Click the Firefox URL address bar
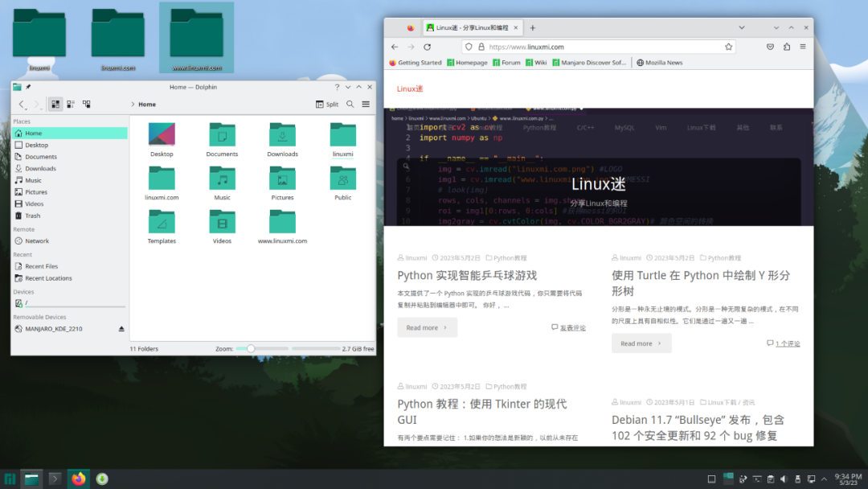 point(600,47)
